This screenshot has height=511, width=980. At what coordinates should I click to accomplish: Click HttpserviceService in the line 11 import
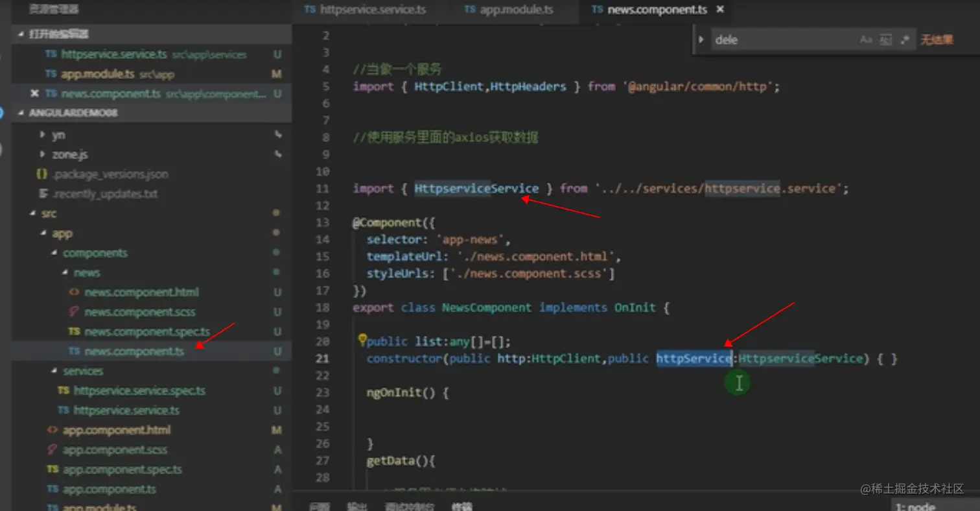(x=476, y=189)
